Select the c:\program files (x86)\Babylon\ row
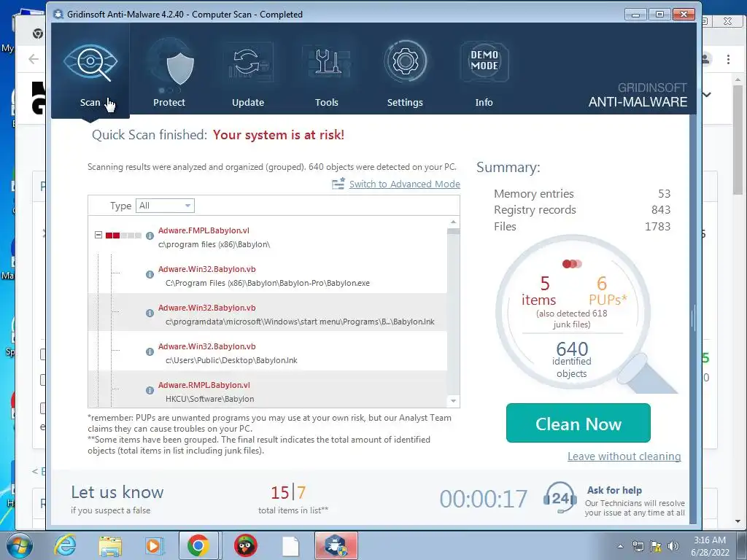This screenshot has width=747, height=560. pos(267,237)
